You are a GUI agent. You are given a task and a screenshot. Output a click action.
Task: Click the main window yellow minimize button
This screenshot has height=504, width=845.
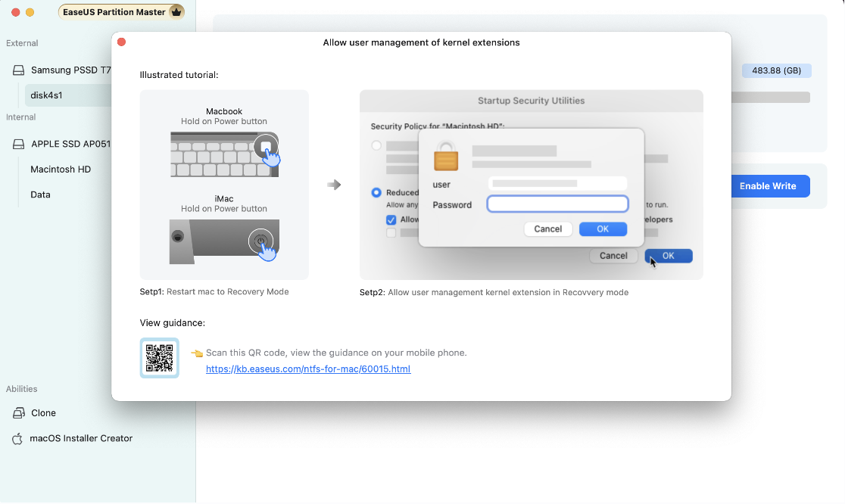30,12
